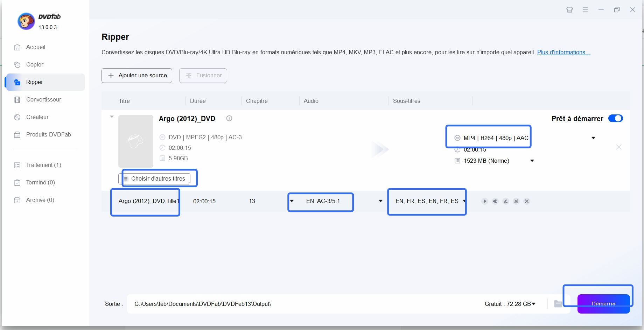Click the Durée column header
The image size is (644, 330).
(198, 101)
